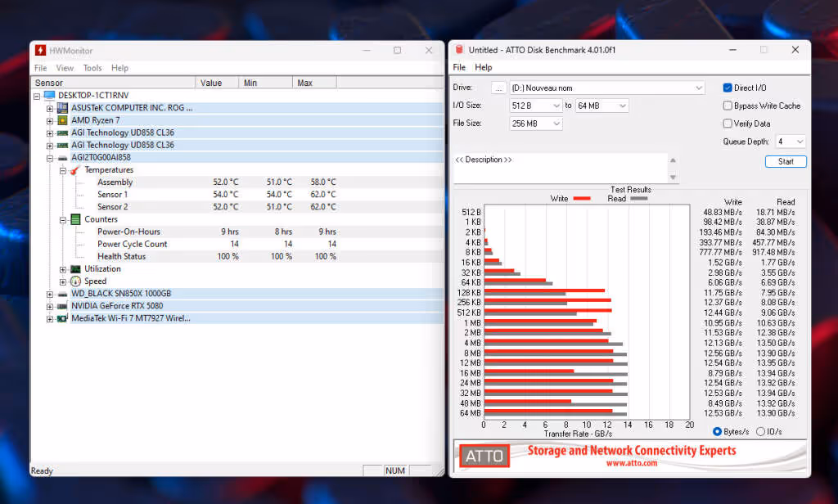Select the IO/s radio button
Viewport: 838px width, 504px height.
coord(760,431)
